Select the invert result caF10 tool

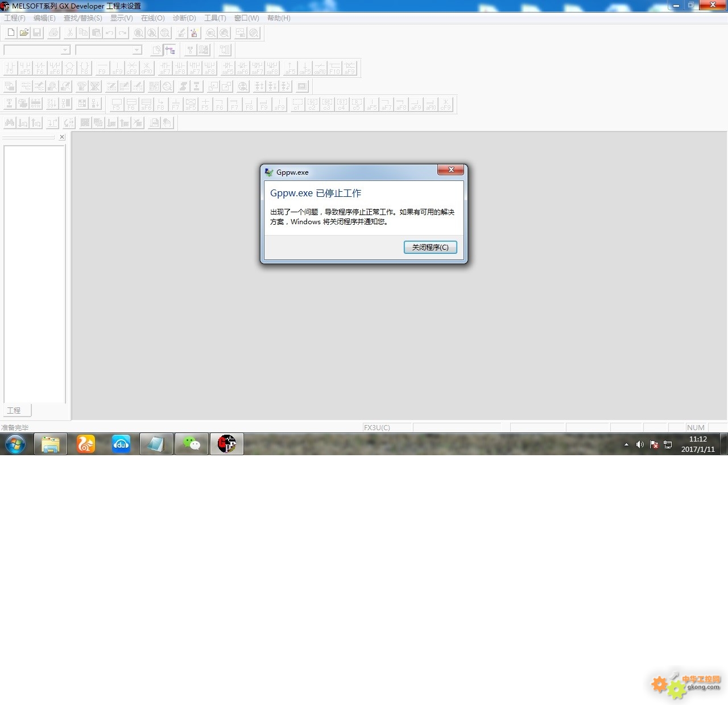[x=320, y=68]
